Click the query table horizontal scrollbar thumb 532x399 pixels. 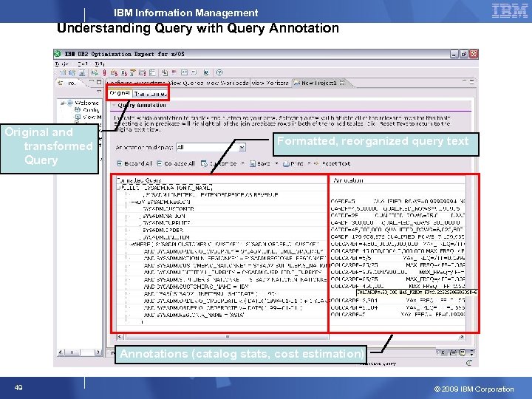tap(228, 337)
